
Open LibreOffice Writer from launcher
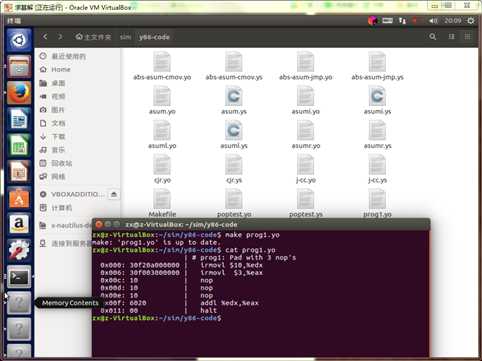coord(19,119)
